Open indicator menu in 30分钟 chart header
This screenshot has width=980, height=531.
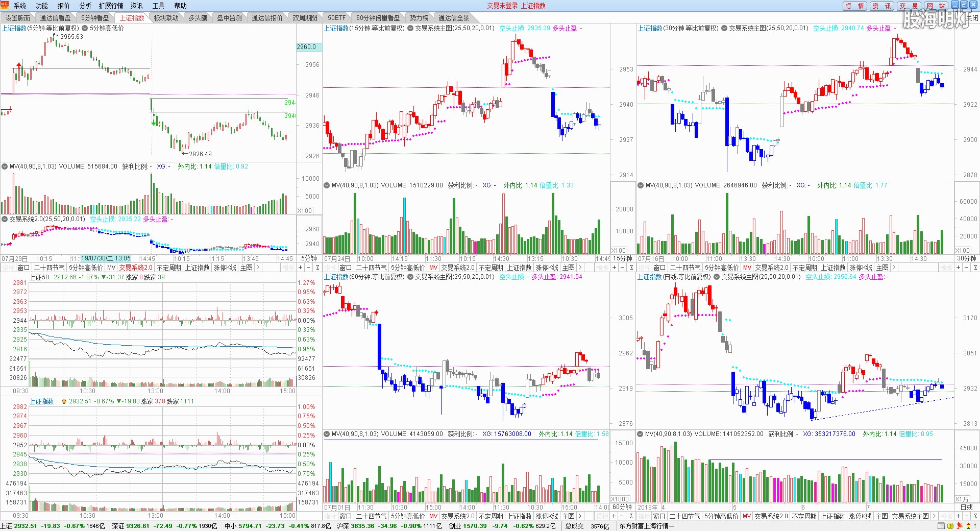pos(724,28)
